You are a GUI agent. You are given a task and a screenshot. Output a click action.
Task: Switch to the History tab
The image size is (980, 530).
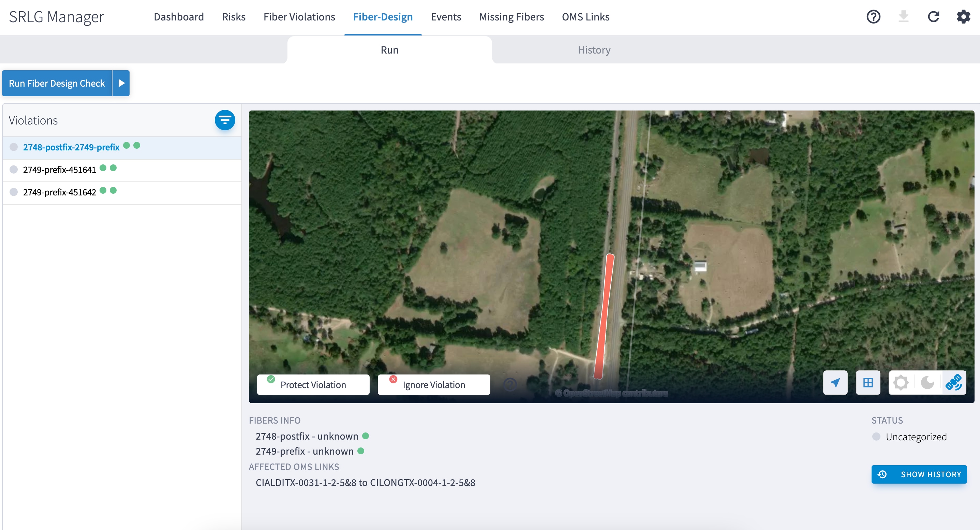[x=594, y=50]
